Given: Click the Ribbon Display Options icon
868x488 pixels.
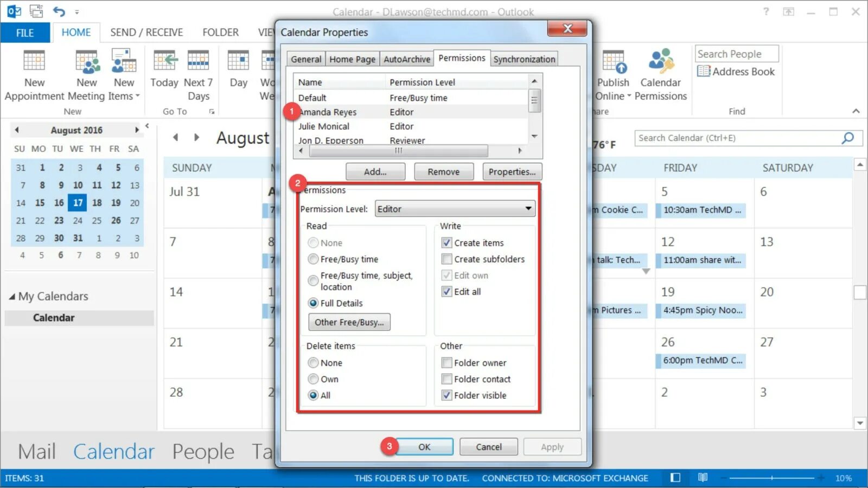Looking at the screenshot, I should coord(788,11).
